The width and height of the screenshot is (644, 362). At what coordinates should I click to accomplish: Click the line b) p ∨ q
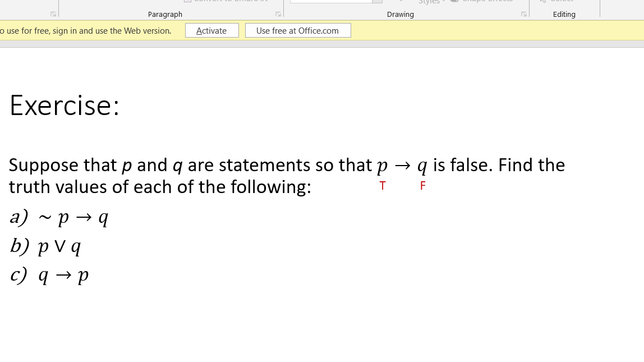(45, 246)
